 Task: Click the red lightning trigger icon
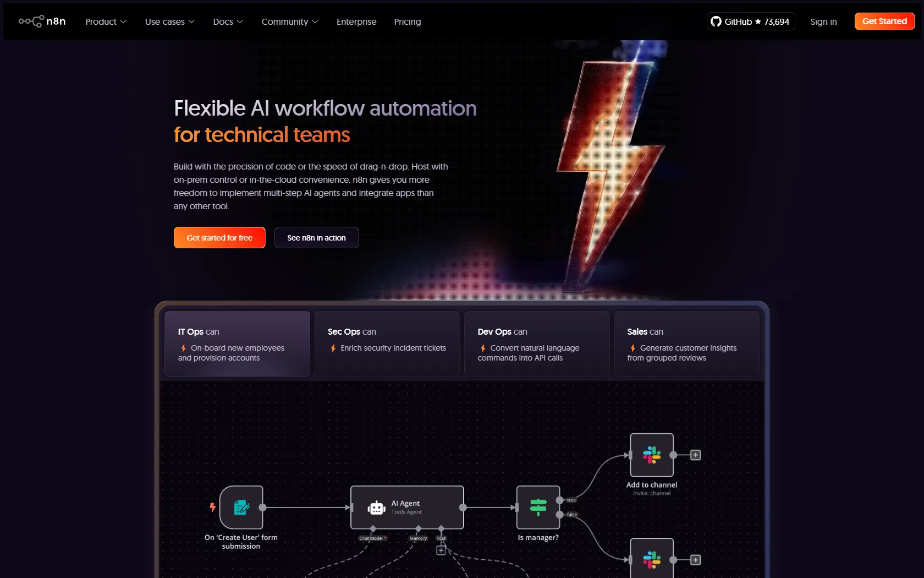click(x=212, y=507)
